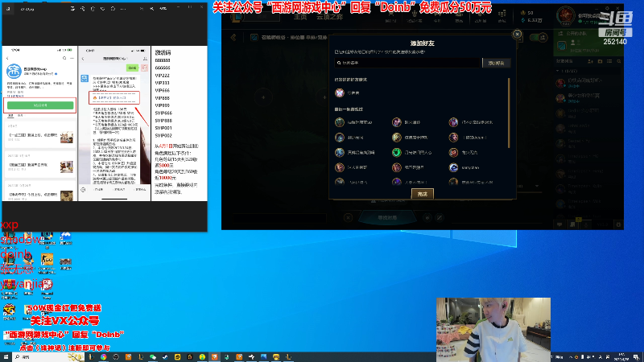Screen dimensions: 644x362
Task: Select recent player sunnyshen
Action: point(470,167)
